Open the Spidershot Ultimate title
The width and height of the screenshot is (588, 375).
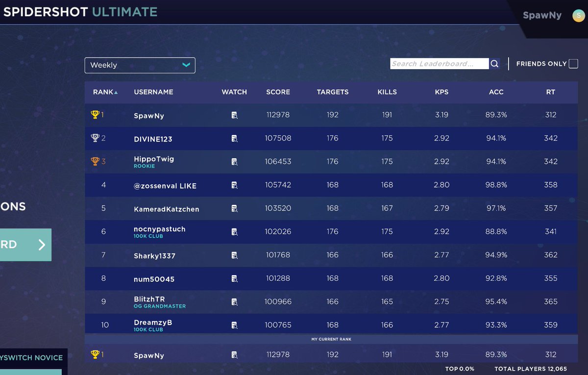pos(80,12)
